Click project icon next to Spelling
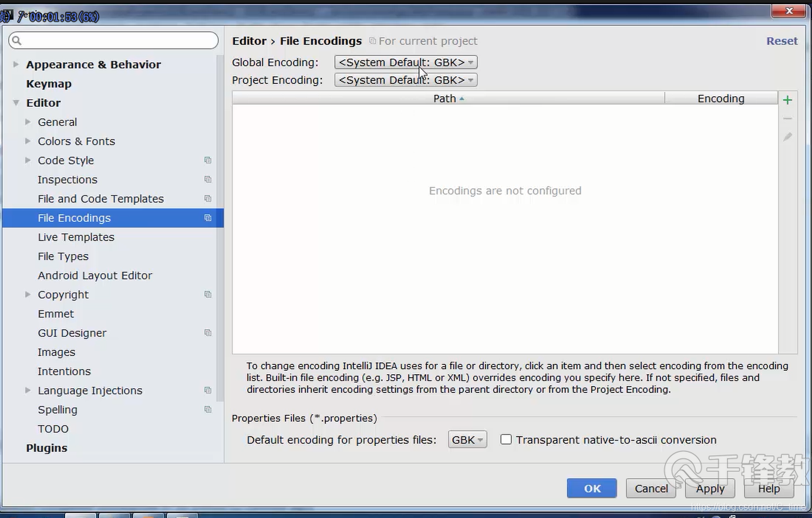The image size is (812, 518). click(x=208, y=409)
